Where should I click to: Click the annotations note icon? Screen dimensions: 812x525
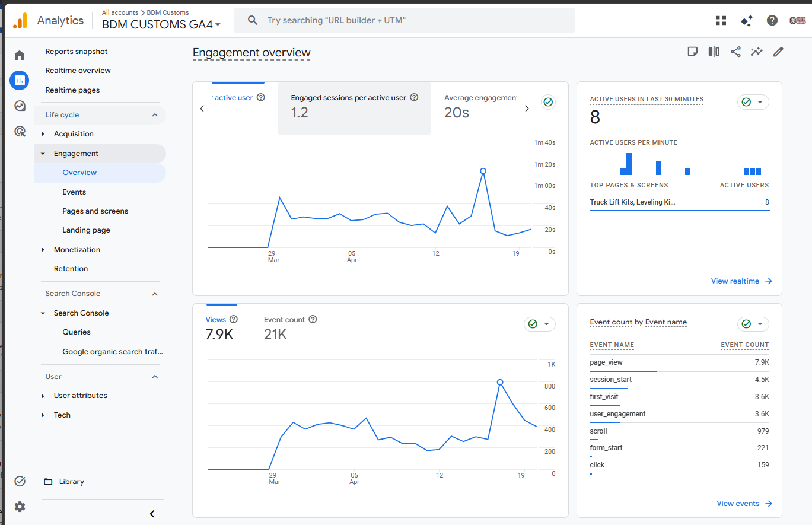(x=692, y=52)
